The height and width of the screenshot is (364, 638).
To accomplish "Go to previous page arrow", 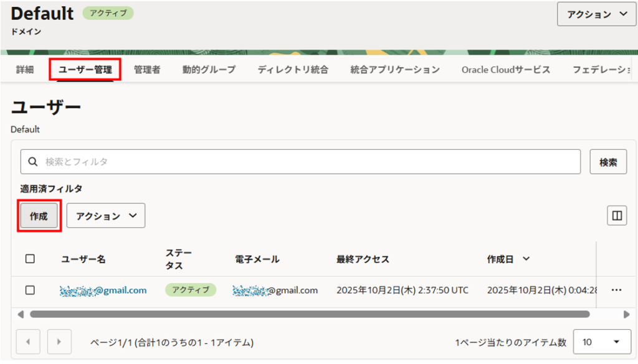I will (27, 342).
